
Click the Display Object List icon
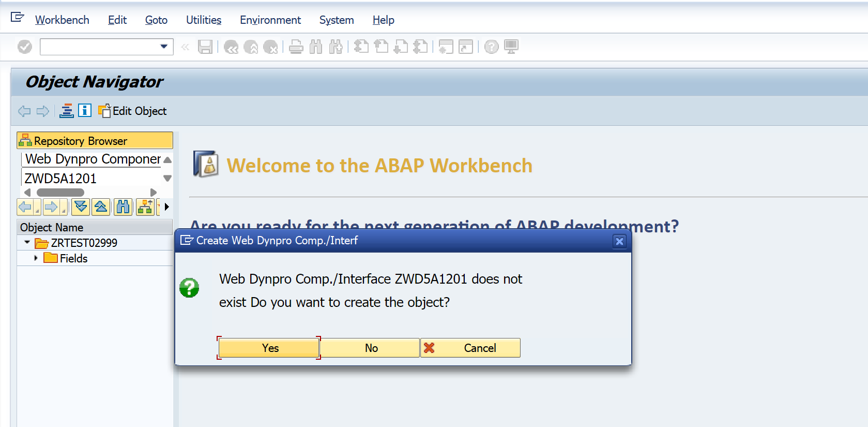coord(67,111)
